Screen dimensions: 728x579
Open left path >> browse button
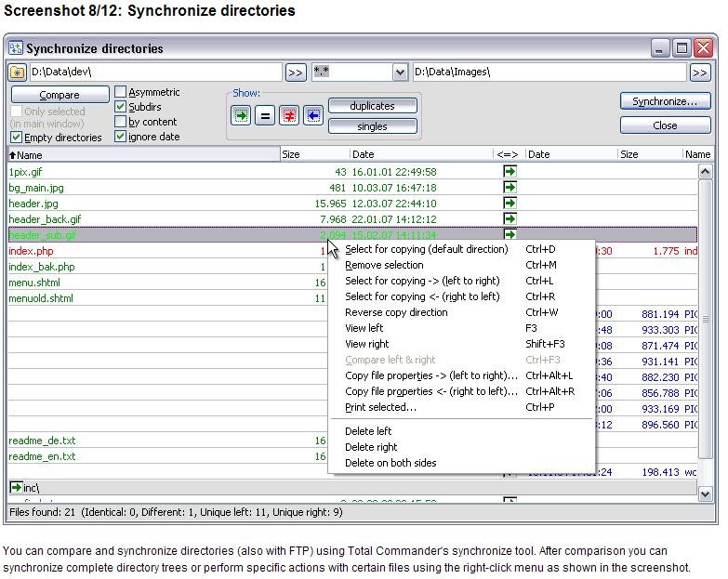coord(296,72)
